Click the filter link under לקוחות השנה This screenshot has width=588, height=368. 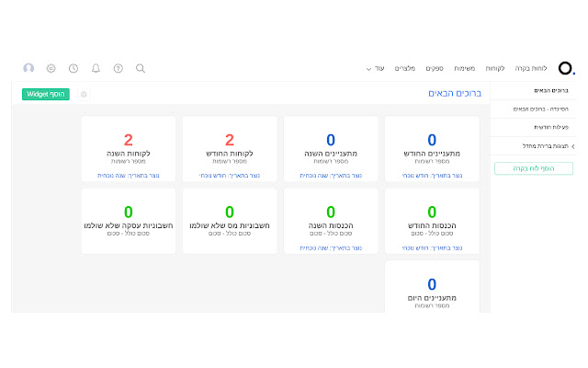click(128, 176)
